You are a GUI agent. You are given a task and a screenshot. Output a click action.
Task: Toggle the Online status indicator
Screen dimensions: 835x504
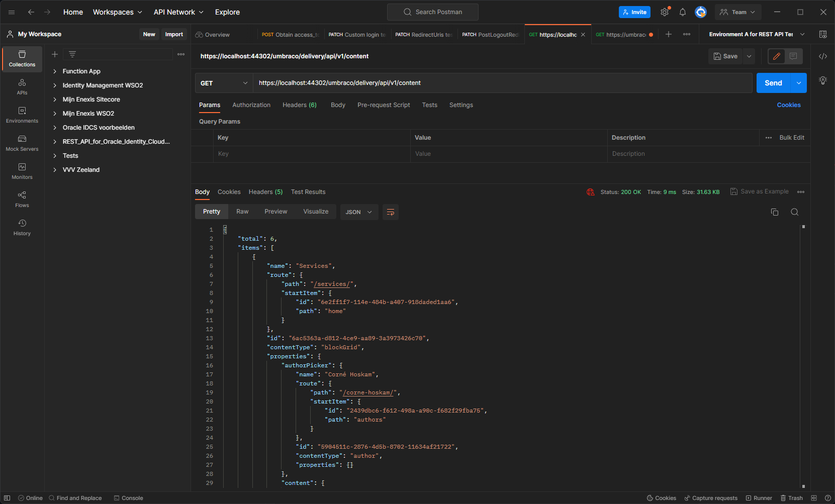coord(30,498)
